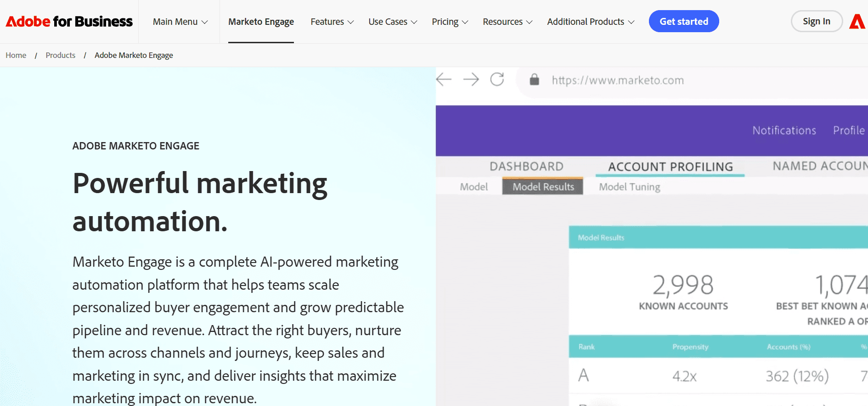Select the Model Results sub-tab
868x406 pixels.
543,186
